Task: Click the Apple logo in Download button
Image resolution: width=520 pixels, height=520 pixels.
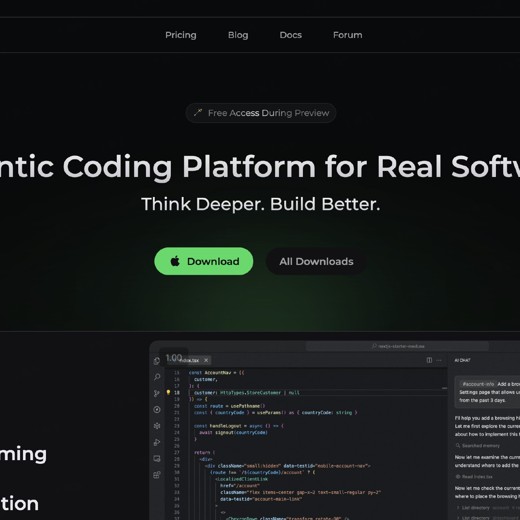Action: point(175,261)
